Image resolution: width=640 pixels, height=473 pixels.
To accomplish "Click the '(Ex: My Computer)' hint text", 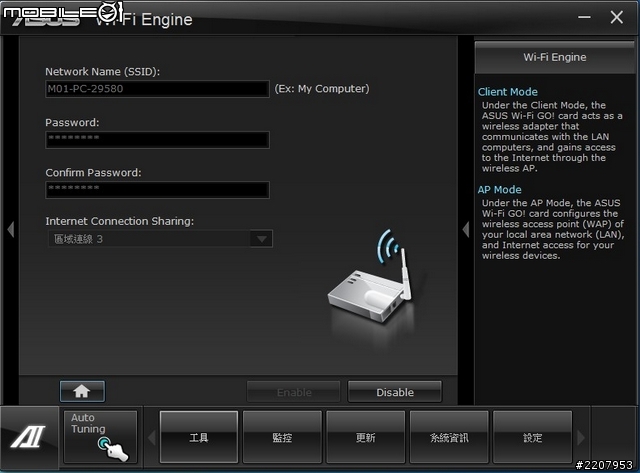I will (x=322, y=89).
